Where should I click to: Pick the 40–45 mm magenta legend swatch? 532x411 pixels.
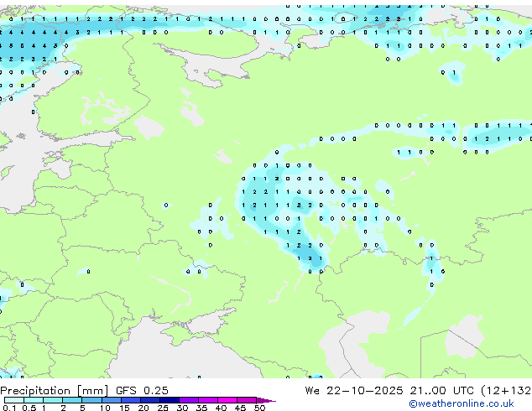click(227, 400)
